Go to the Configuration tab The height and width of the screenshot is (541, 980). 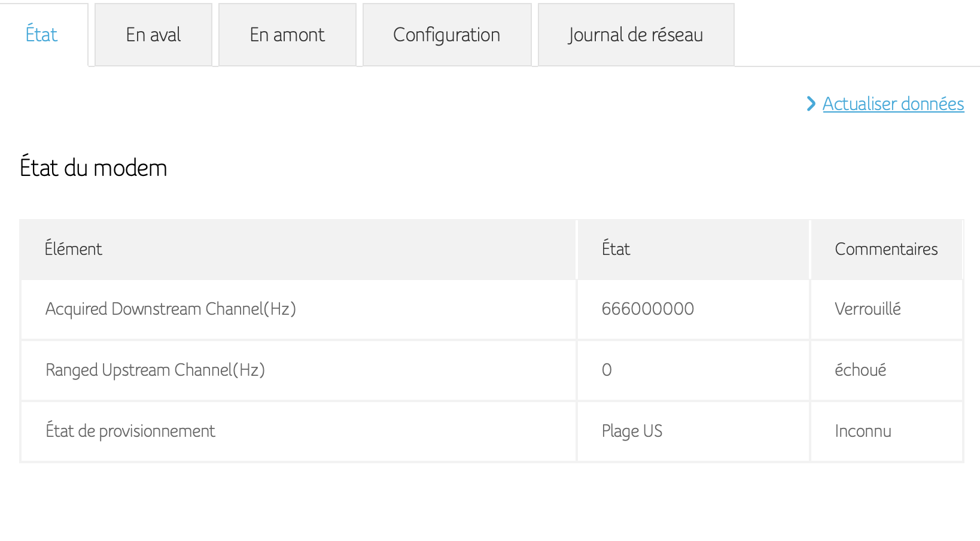[446, 35]
